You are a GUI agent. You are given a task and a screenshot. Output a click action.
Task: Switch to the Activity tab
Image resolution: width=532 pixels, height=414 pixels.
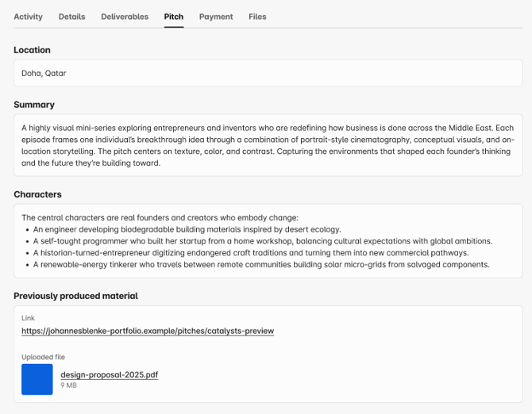click(x=28, y=17)
